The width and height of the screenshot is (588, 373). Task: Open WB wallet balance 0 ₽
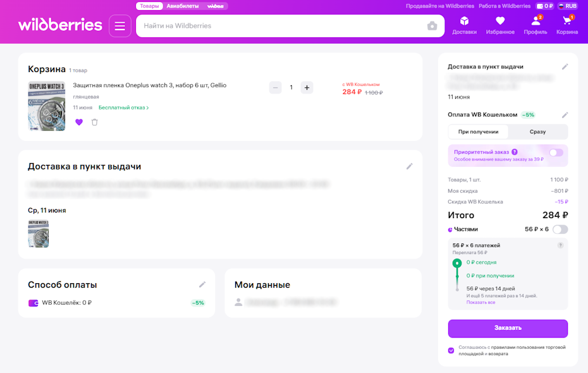coord(544,6)
